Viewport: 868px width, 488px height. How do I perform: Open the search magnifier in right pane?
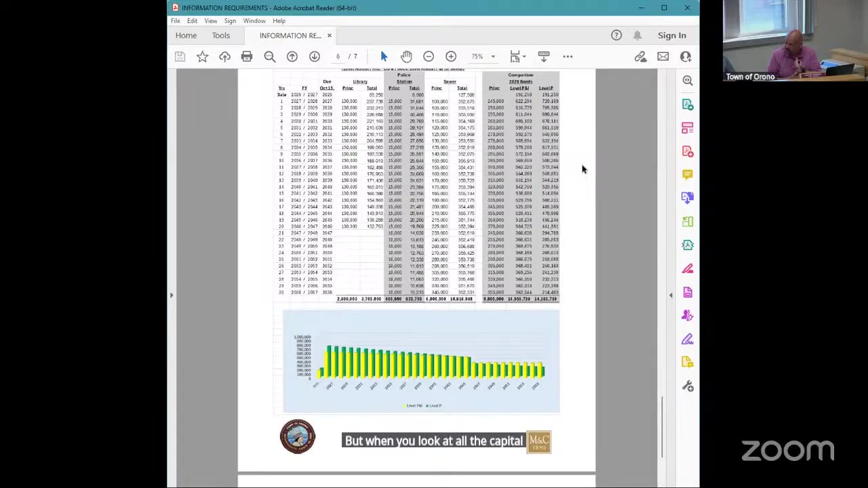[688, 81]
